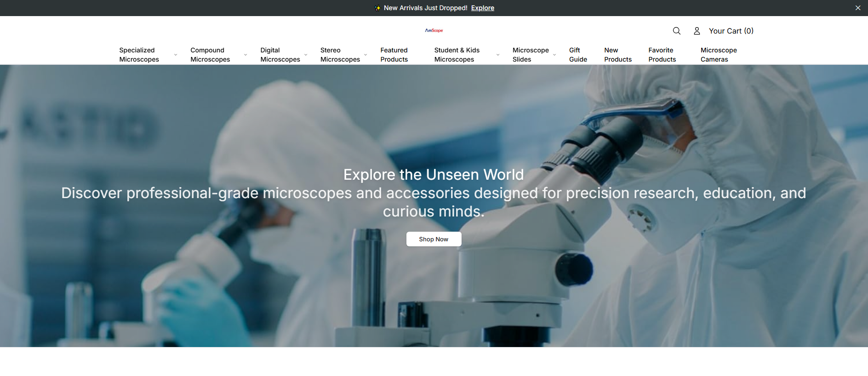The image size is (868, 376).
Task: Click the AmScope logo
Action: (x=434, y=31)
